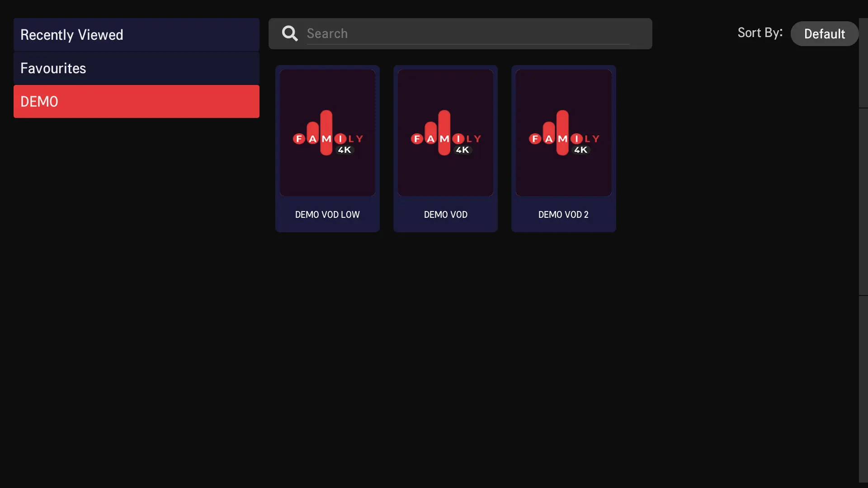This screenshot has height=488, width=868.
Task: Click the 4K badge on DEMO VOD LOW poster
Action: click(344, 150)
